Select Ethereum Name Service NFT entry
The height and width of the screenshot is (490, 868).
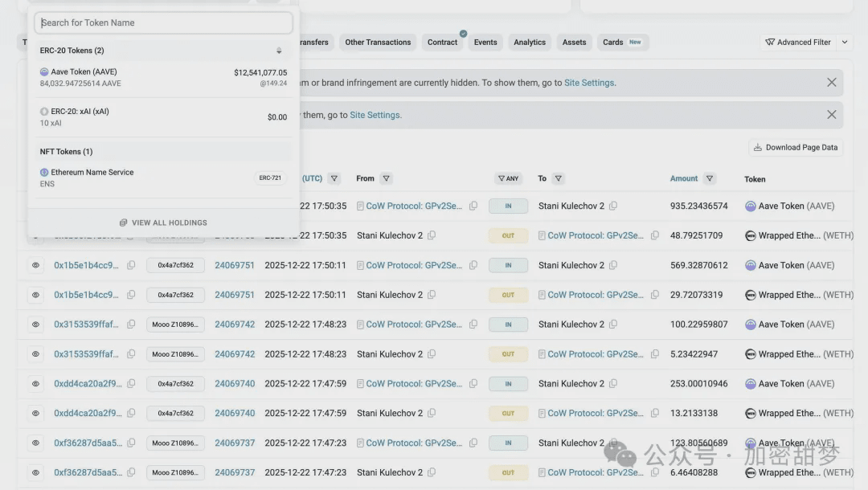tap(163, 178)
